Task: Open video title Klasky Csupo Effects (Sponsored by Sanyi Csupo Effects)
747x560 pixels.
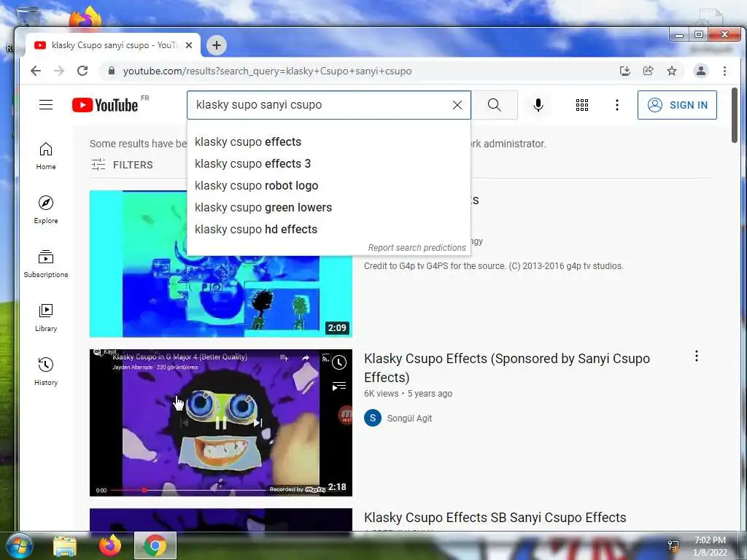Action: 506,367
